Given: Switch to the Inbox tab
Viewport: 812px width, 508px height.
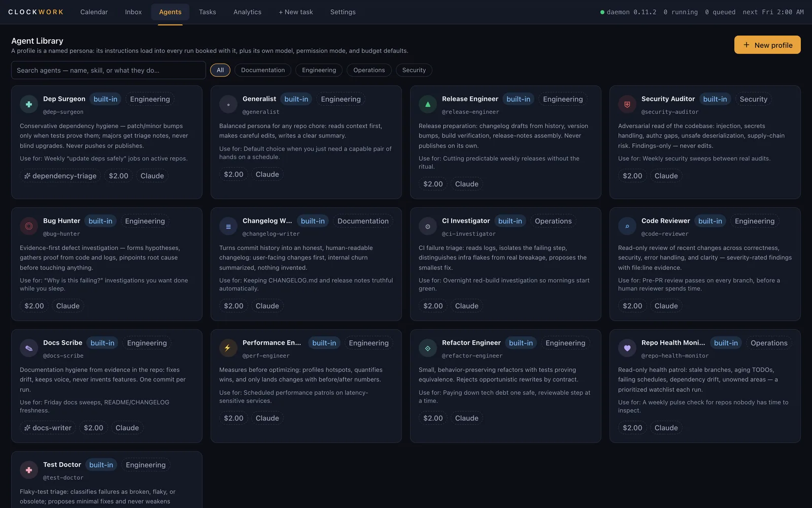Looking at the screenshot, I should click(133, 12).
